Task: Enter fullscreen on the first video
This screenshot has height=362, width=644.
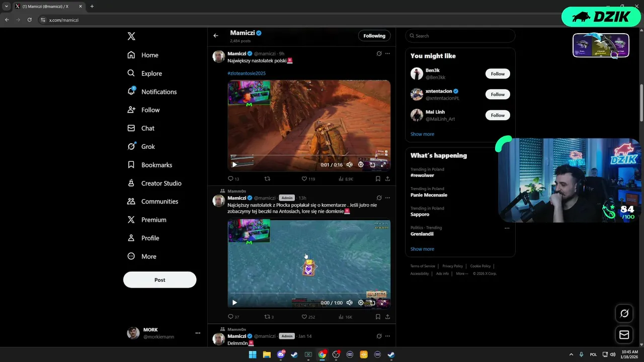Action: (383, 164)
